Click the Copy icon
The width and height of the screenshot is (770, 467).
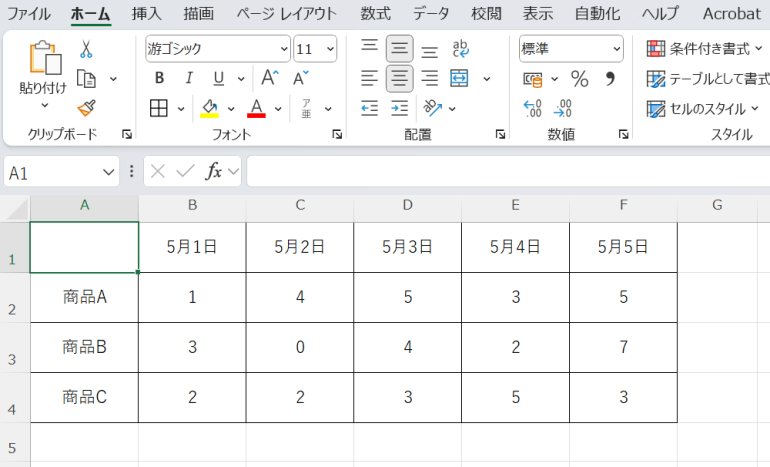[86, 79]
